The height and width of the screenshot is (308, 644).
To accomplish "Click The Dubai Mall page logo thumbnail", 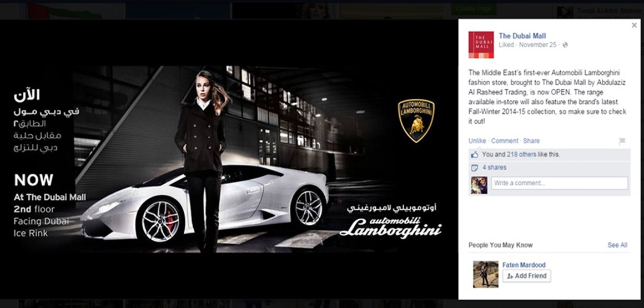I will click(x=481, y=45).
